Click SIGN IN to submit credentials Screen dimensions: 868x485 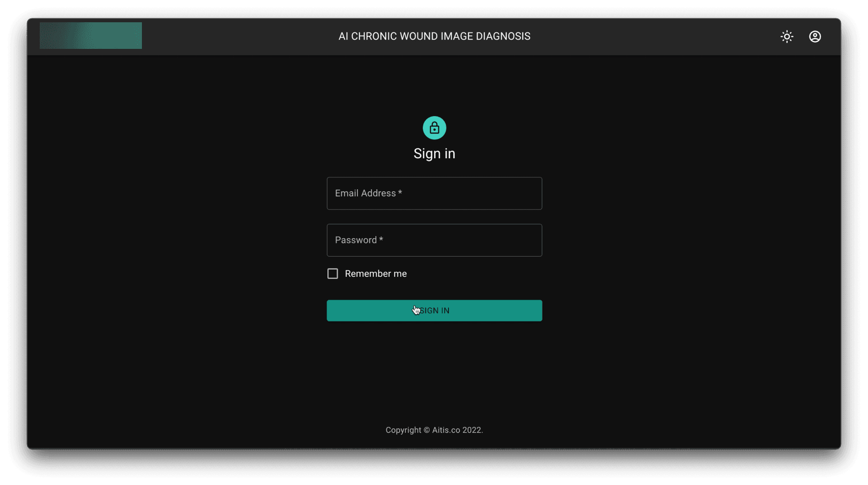click(x=434, y=310)
